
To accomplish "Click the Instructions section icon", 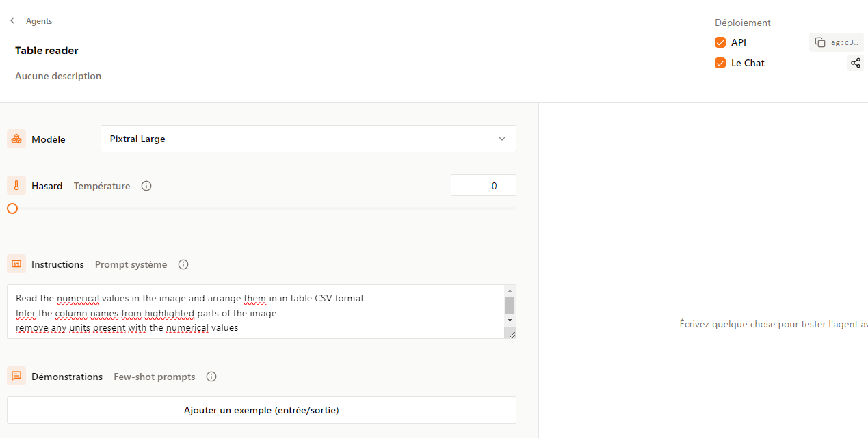I will 16,264.
